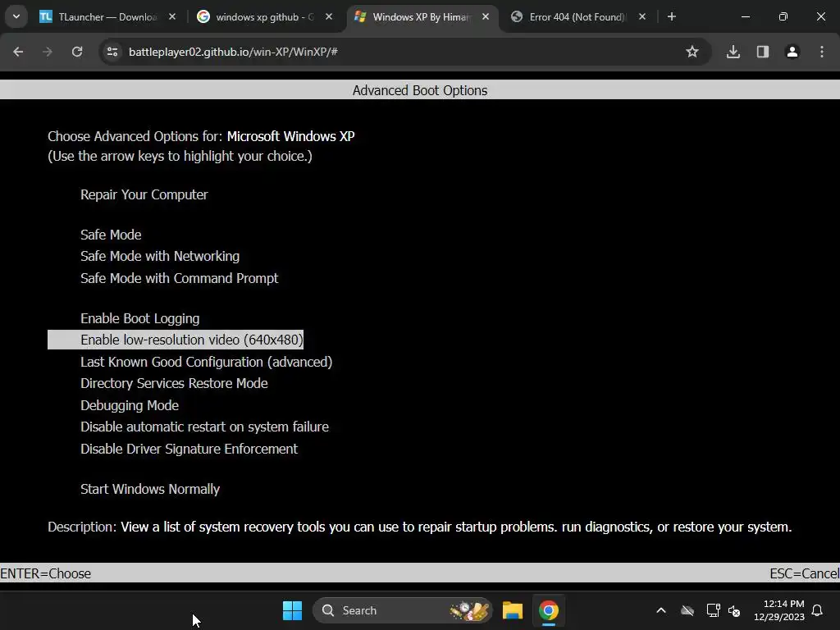The height and width of the screenshot is (630, 840).
Task: Toggle the Chrome side panel icon
Action: point(763,52)
